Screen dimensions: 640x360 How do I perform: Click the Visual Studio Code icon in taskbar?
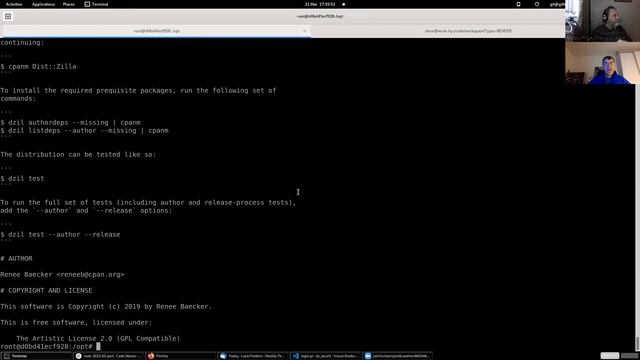click(296, 356)
